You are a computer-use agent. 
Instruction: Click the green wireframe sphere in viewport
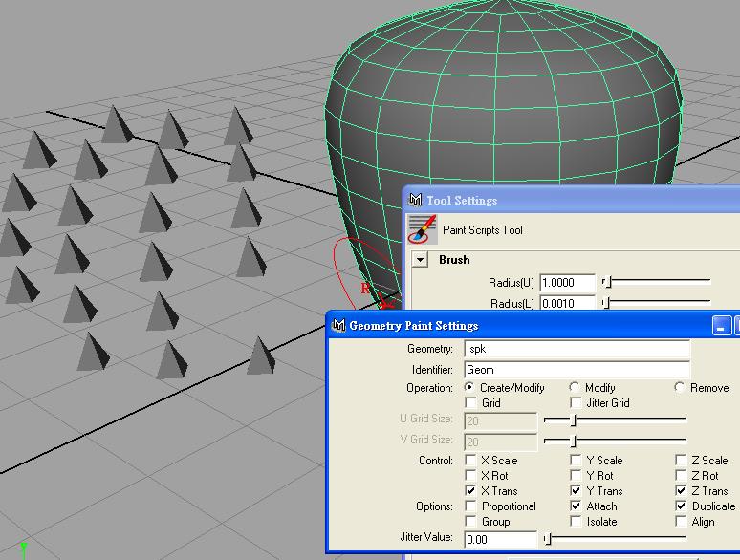504,109
